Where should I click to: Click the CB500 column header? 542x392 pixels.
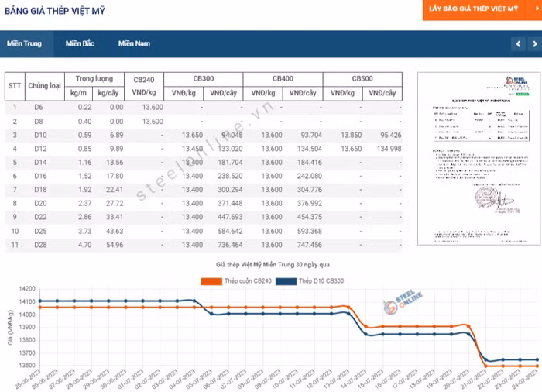point(362,79)
